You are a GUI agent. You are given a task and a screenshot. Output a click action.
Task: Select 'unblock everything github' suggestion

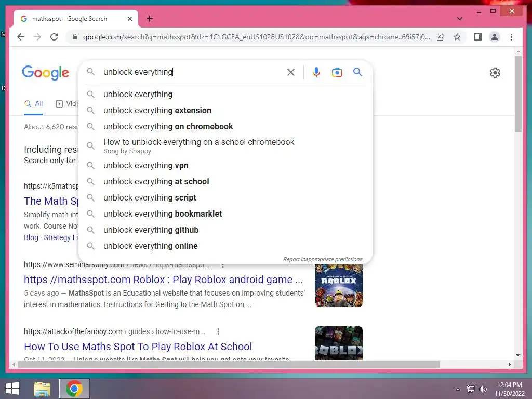click(225, 230)
